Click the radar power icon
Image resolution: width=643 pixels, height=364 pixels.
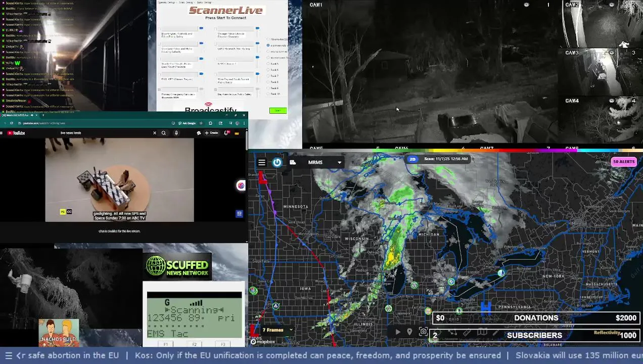(277, 162)
